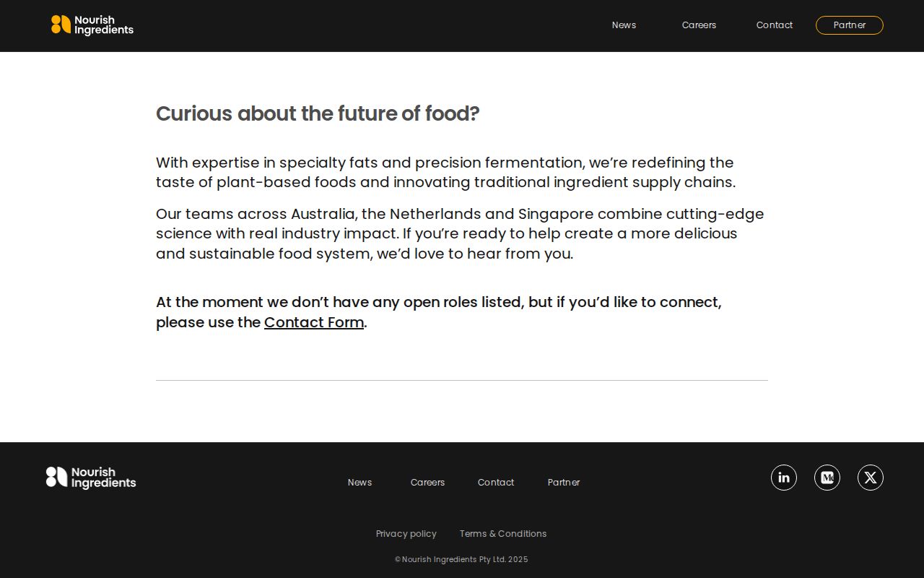
Task: Select News in the top navigation
Action: pyautogui.click(x=624, y=25)
